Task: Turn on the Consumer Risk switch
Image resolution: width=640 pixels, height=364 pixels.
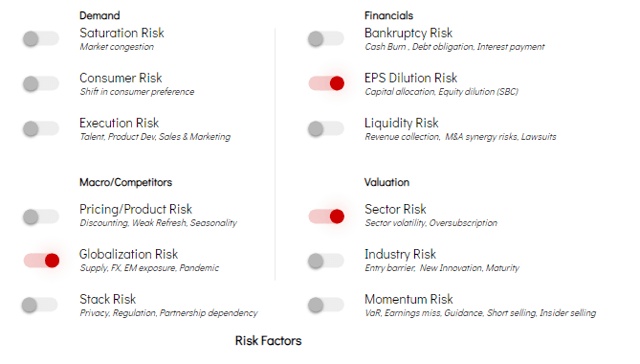Action: click(41, 84)
